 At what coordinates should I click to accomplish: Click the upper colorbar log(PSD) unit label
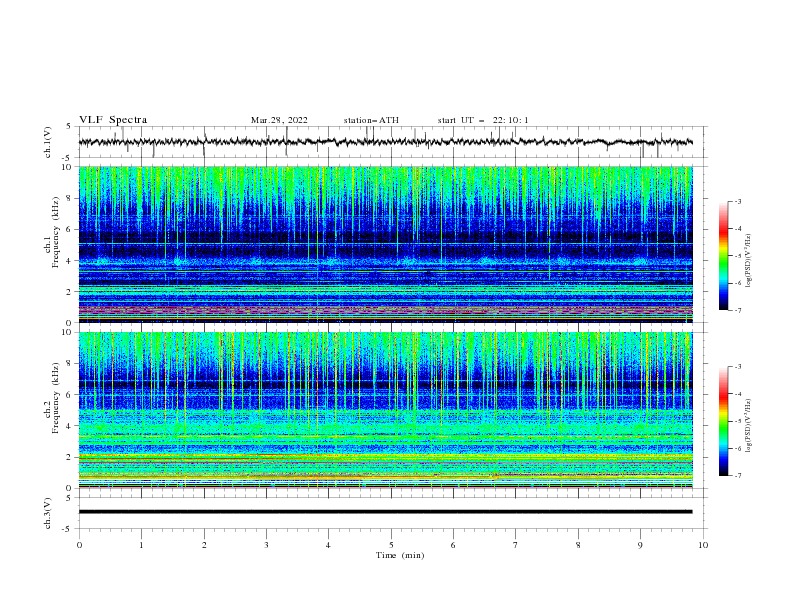coord(749,261)
